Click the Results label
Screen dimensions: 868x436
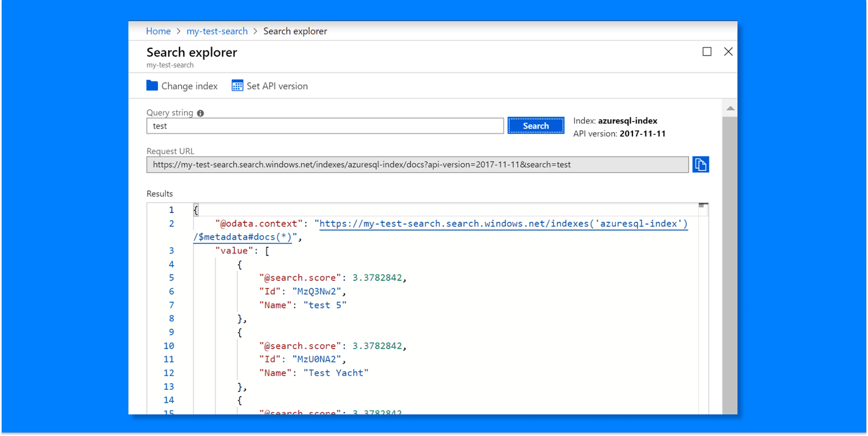tap(160, 194)
